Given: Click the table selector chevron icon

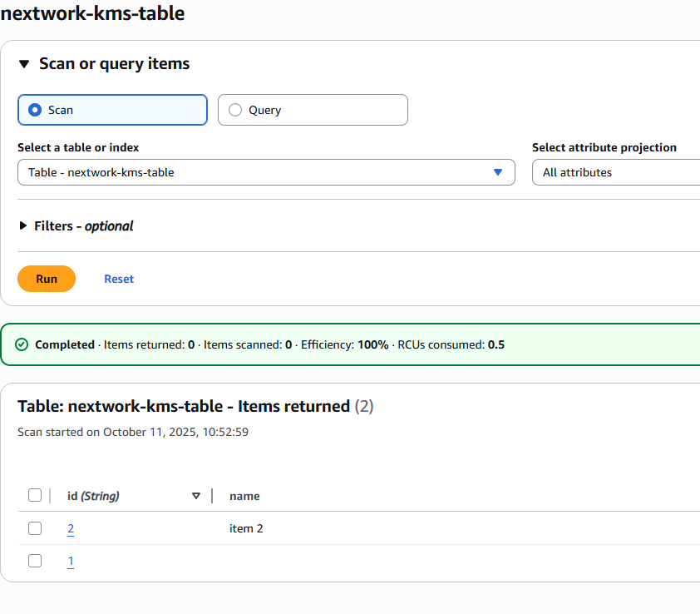Looking at the screenshot, I should 498,172.
